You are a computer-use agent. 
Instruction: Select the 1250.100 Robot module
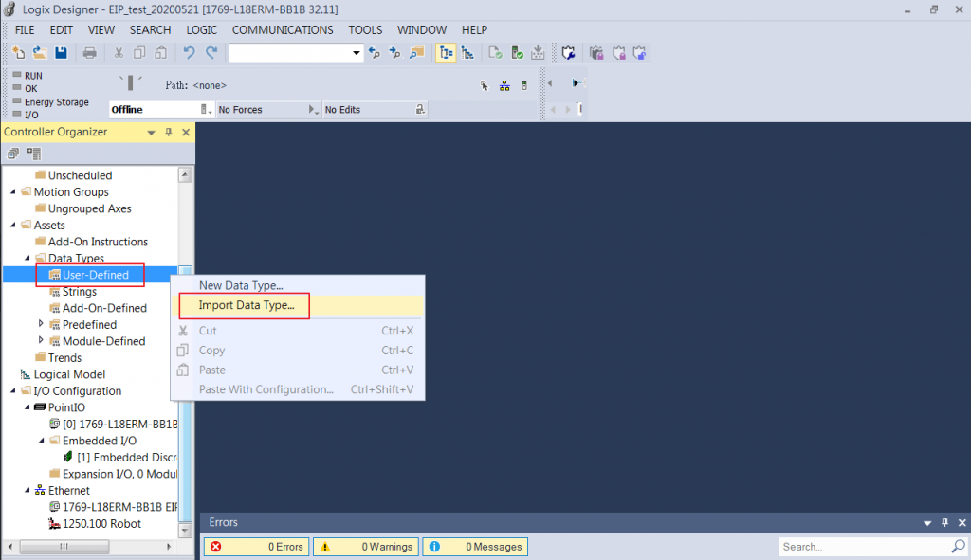pos(101,523)
